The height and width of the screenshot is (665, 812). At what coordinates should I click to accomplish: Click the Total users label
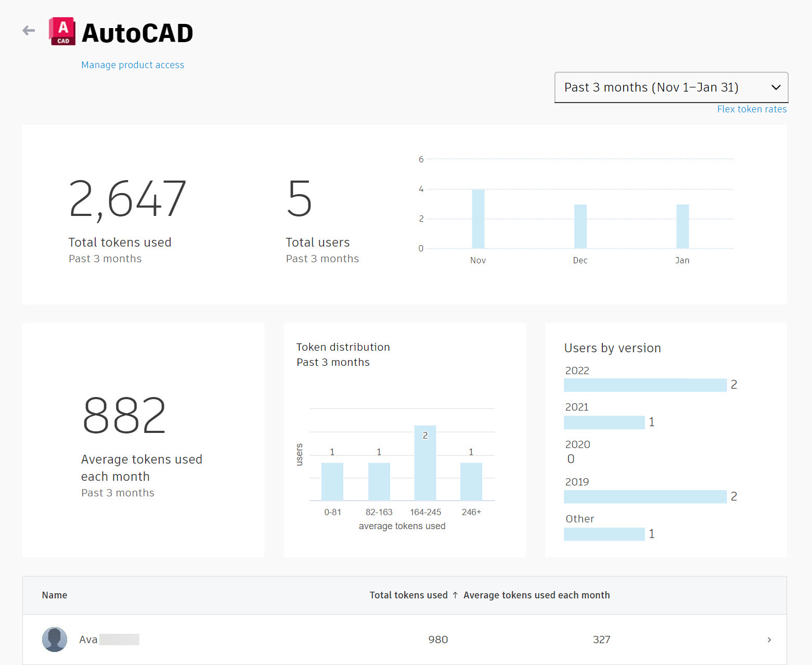point(317,242)
